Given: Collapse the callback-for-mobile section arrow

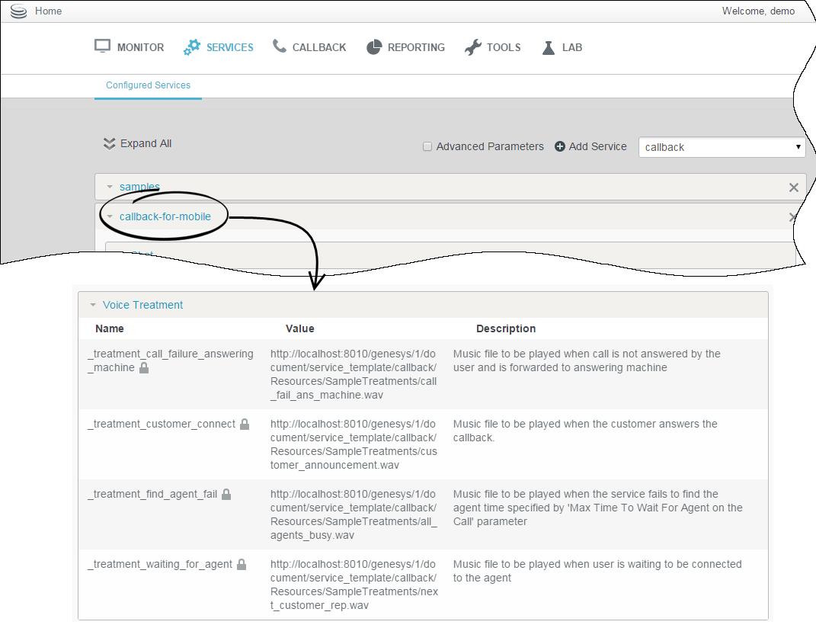Looking at the screenshot, I should pos(110,216).
